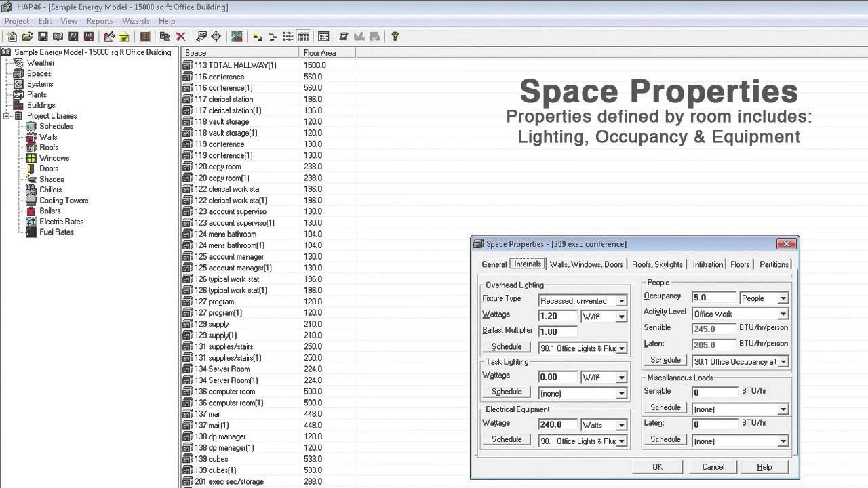
Task: Click Ballast Multiplier 1.00 field
Action: [558, 332]
